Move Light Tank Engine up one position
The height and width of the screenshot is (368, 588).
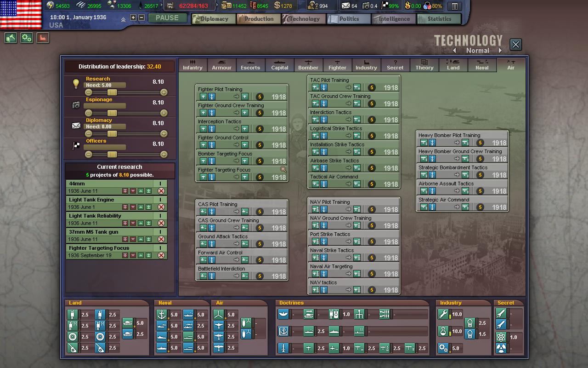coord(141,207)
